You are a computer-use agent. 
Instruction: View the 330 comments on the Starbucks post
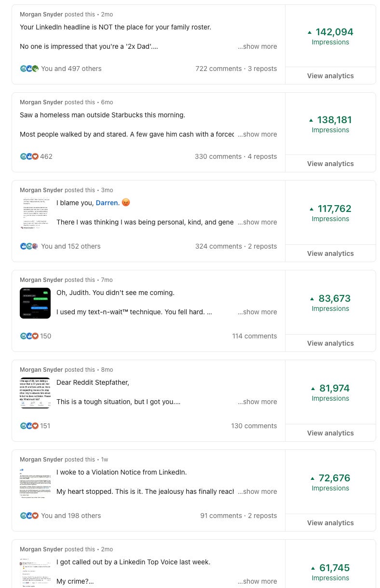(x=218, y=156)
